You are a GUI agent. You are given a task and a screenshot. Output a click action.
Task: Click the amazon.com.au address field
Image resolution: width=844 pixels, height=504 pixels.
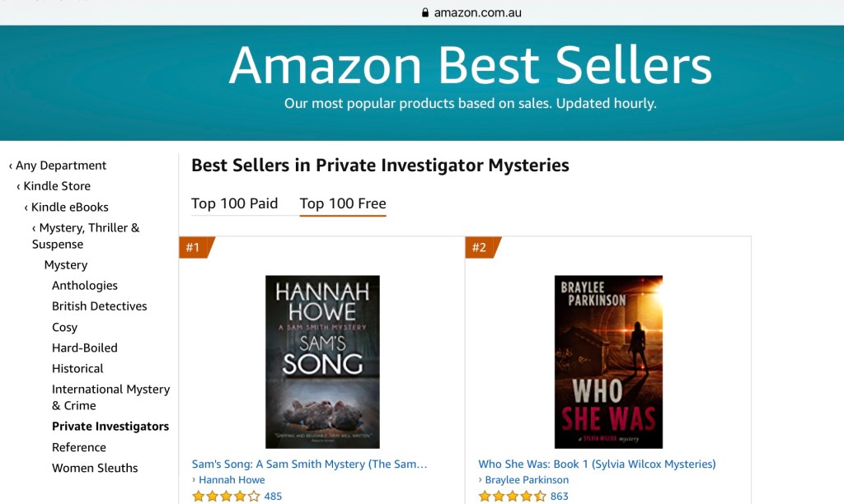(x=477, y=12)
